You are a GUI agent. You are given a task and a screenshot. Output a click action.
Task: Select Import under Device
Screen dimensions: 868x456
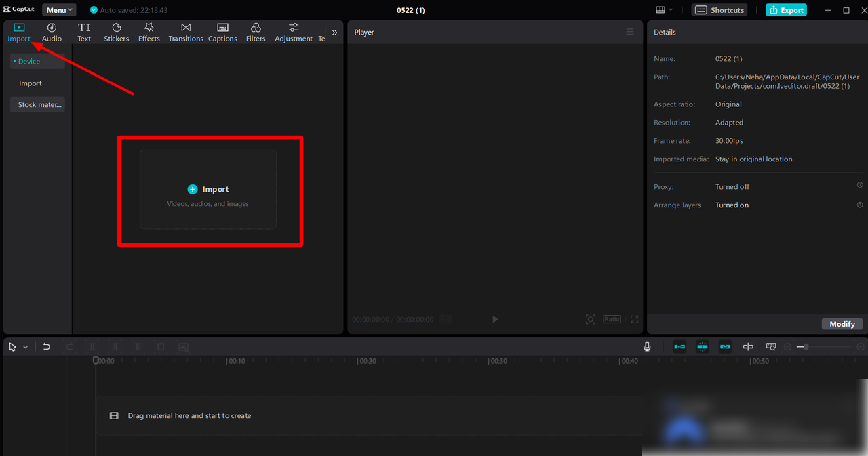coord(31,83)
